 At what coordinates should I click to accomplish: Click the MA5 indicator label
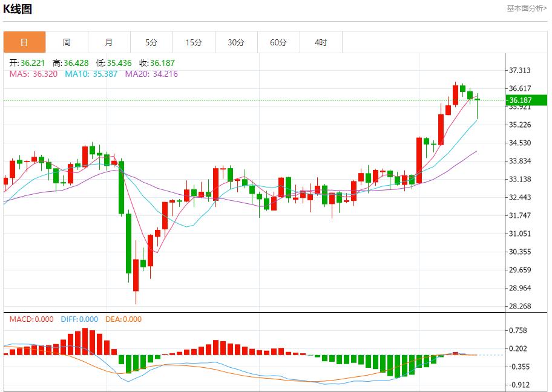pyautogui.click(x=33, y=74)
